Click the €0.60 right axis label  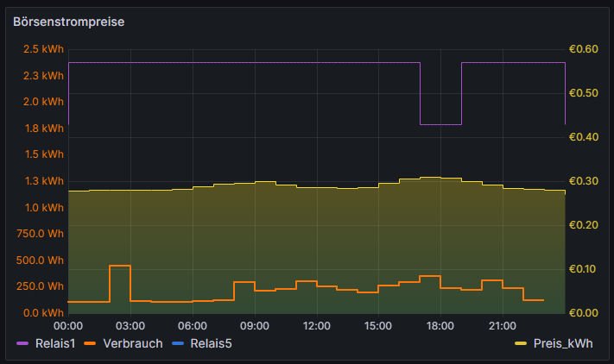589,49
